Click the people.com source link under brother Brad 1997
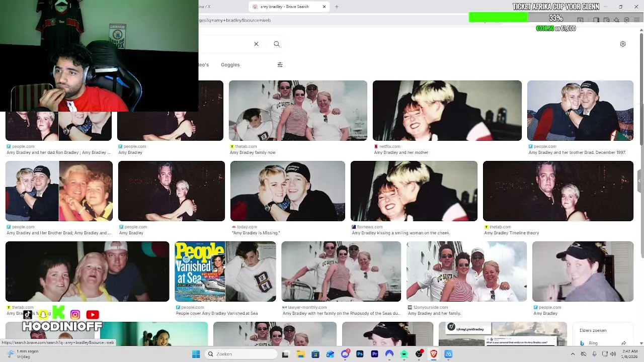This screenshot has height=362, width=644. click(545, 146)
